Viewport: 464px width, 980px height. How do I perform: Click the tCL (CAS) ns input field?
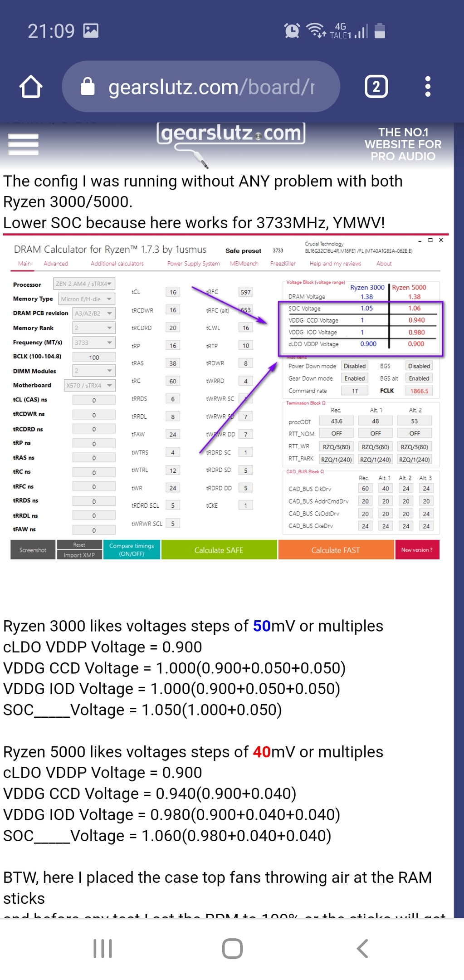point(94,400)
